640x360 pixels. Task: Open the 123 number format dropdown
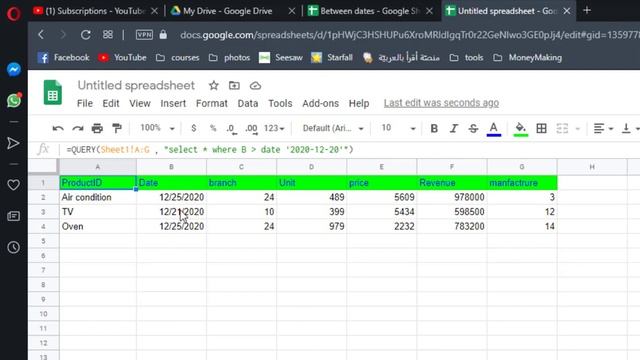pos(274,128)
